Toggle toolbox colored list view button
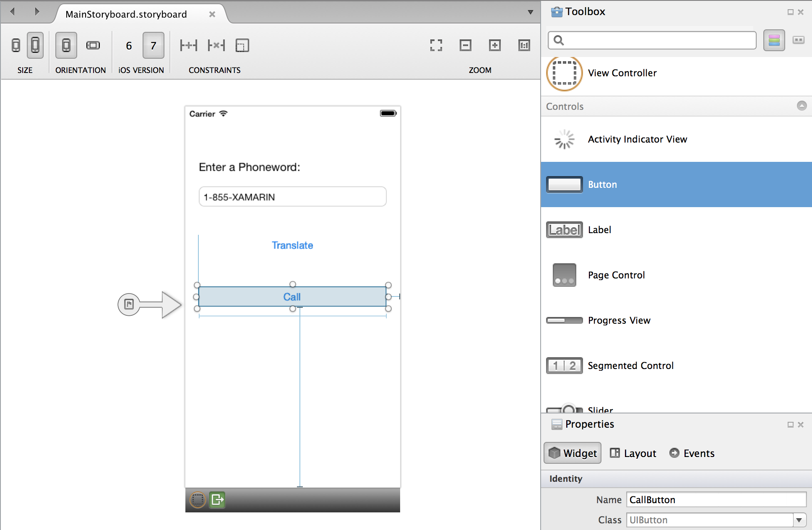The height and width of the screenshot is (530, 812). 774,40
